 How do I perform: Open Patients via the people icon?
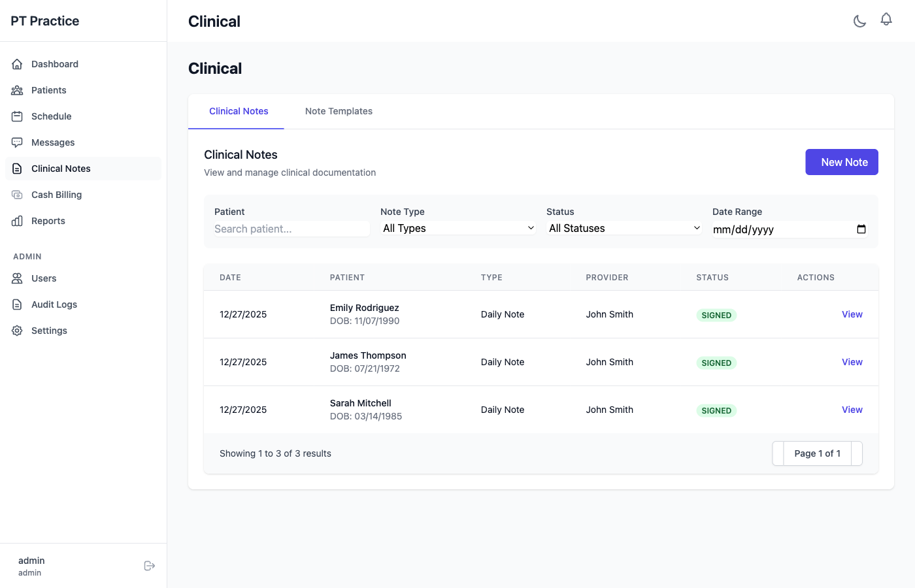17,90
